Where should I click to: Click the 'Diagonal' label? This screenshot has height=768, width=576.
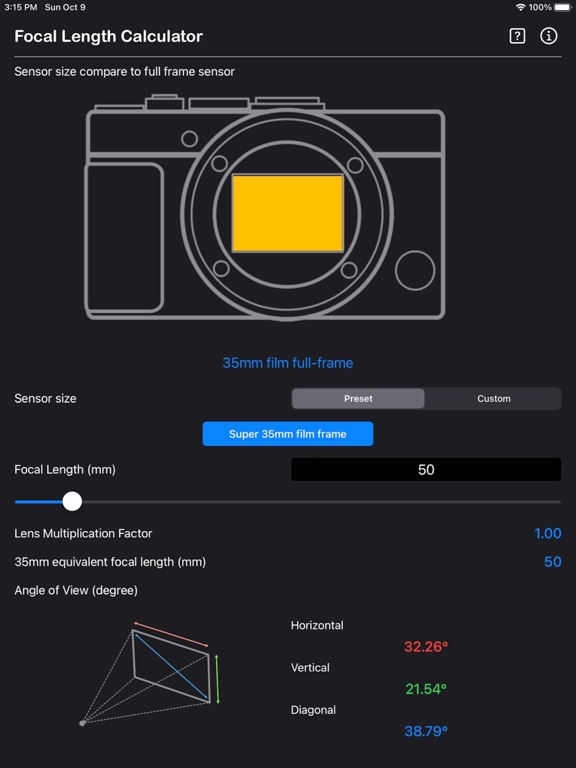pyautogui.click(x=313, y=710)
